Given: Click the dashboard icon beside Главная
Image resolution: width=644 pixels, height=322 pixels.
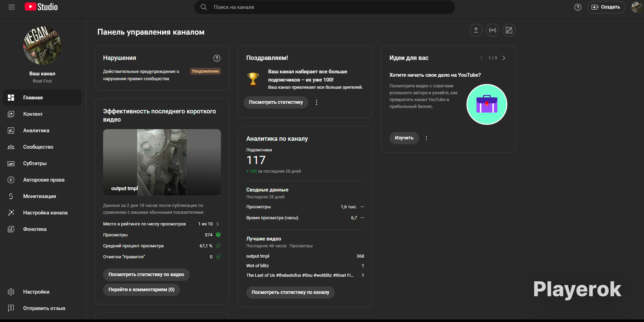Looking at the screenshot, I should (x=11, y=98).
